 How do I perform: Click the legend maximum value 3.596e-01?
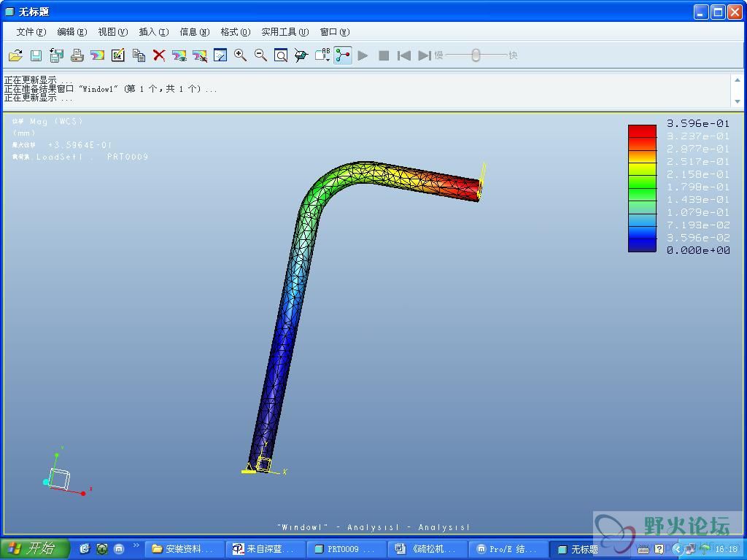pyautogui.click(x=698, y=123)
